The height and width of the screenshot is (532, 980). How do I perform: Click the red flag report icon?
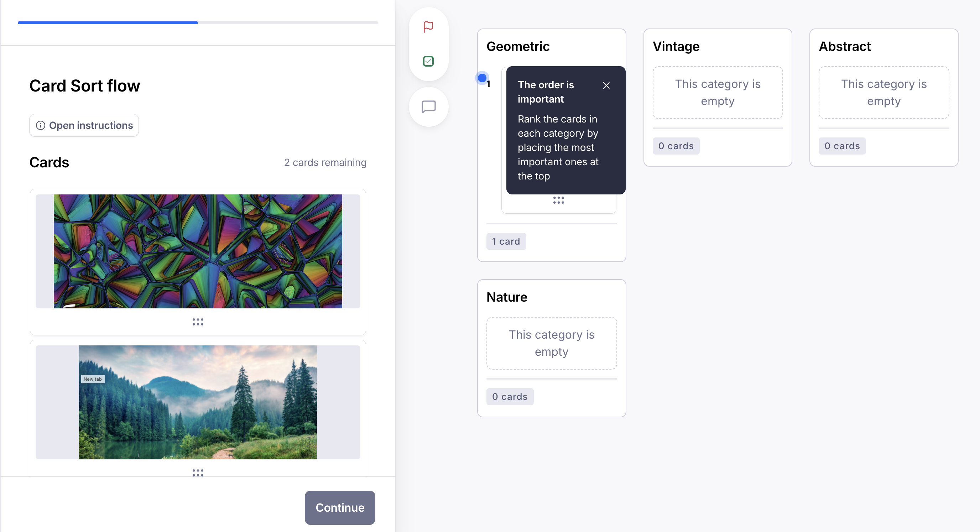(428, 27)
